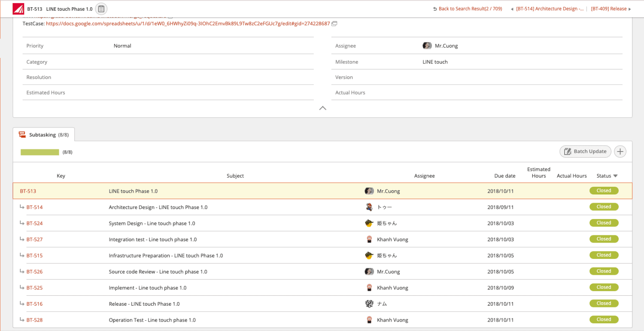The image size is (644, 331).
Task: Go to next issue BT-409 Release
Action: tap(611, 9)
